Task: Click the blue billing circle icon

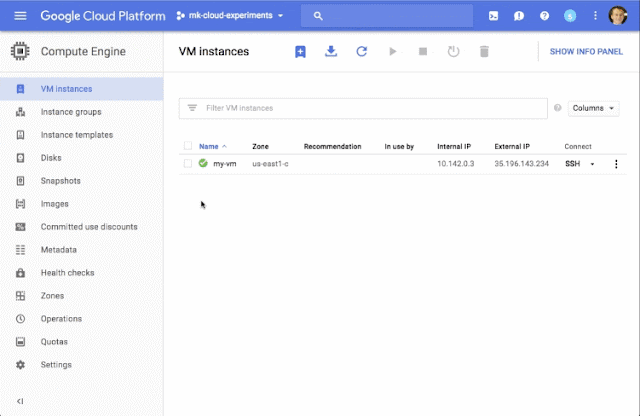Action: (x=570, y=16)
